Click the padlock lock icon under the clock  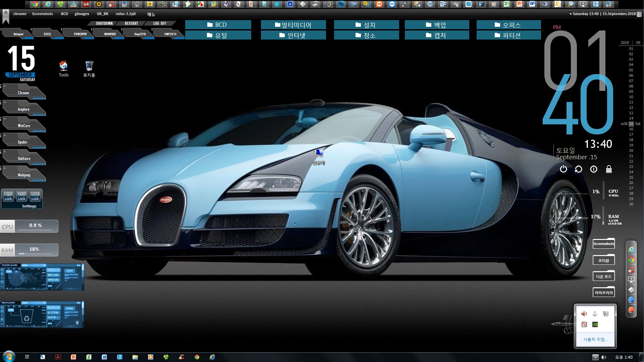(x=609, y=169)
